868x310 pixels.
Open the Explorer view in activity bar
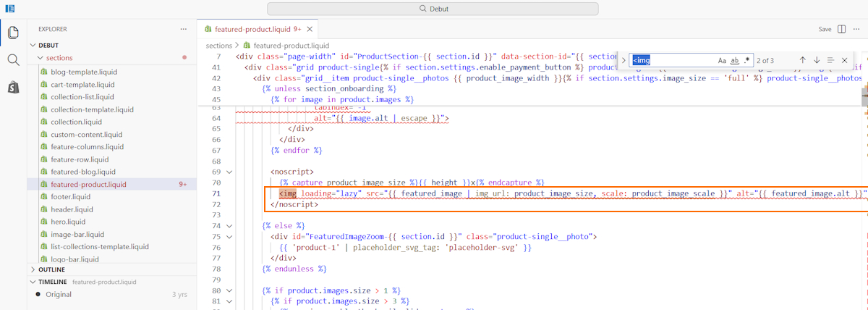(x=13, y=33)
